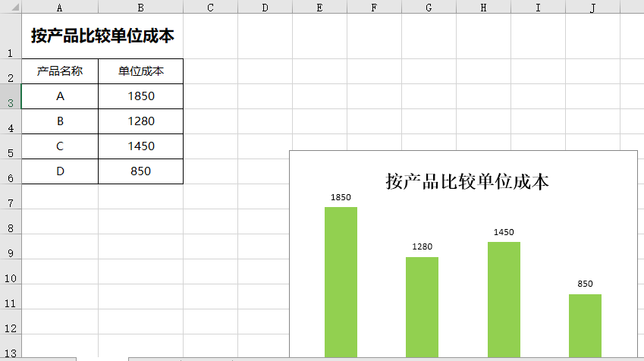
Task: Select the 单位成本 header cell
Action: (140, 72)
